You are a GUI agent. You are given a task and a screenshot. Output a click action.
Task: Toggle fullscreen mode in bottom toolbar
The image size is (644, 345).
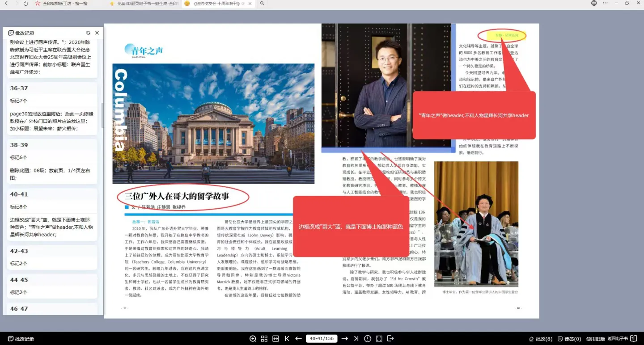coord(379,339)
